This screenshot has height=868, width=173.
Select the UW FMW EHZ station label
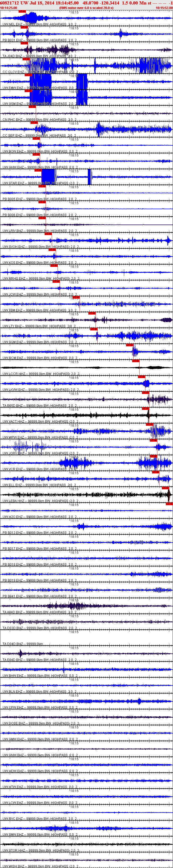(x=40, y=88)
